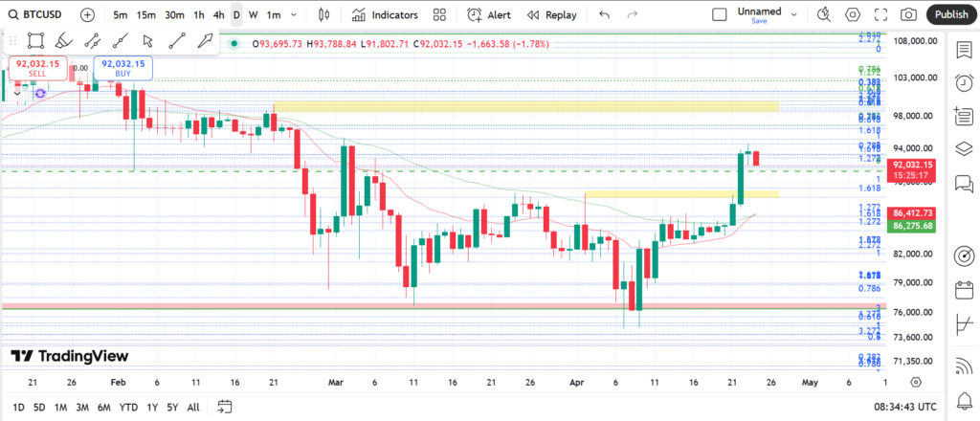Open price scale settings gear icon
980x421 pixels.
pyautogui.click(x=916, y=383)
